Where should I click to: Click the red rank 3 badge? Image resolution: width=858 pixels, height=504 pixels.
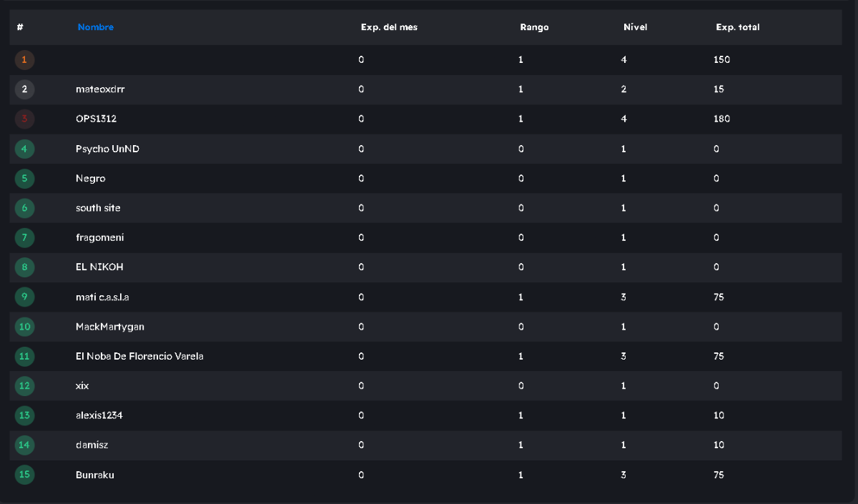24,119
